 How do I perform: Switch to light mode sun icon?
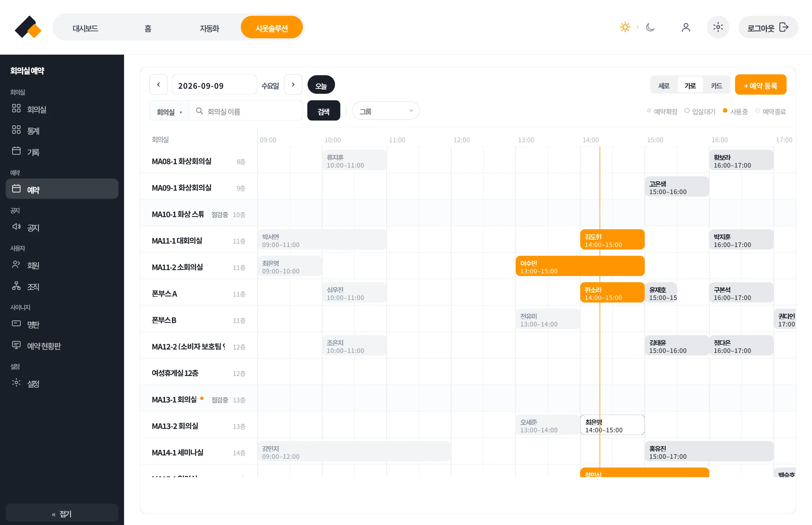625,27
